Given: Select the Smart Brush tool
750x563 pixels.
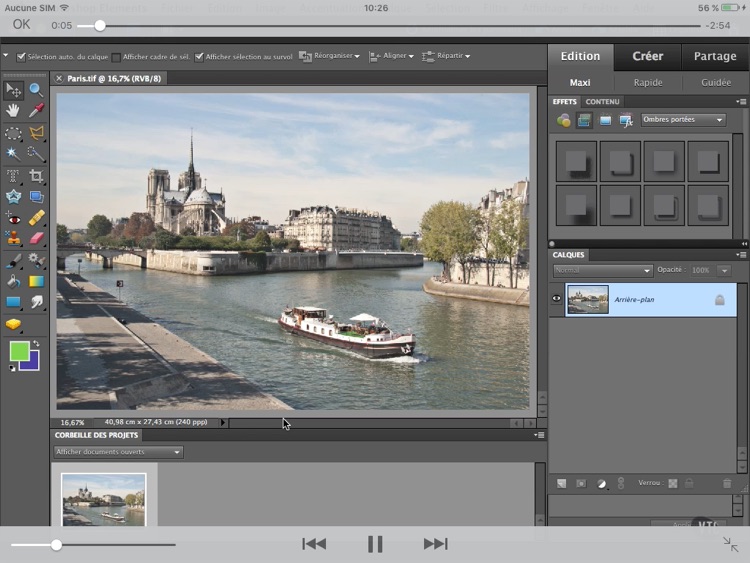Looking at the screenshot, I should point(36,261).
